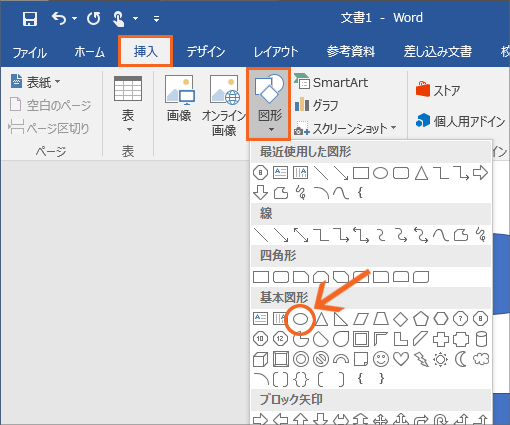Screen dimensions: 510x425
Task: Click the 画像 picture button
Action: coord(179,99)
